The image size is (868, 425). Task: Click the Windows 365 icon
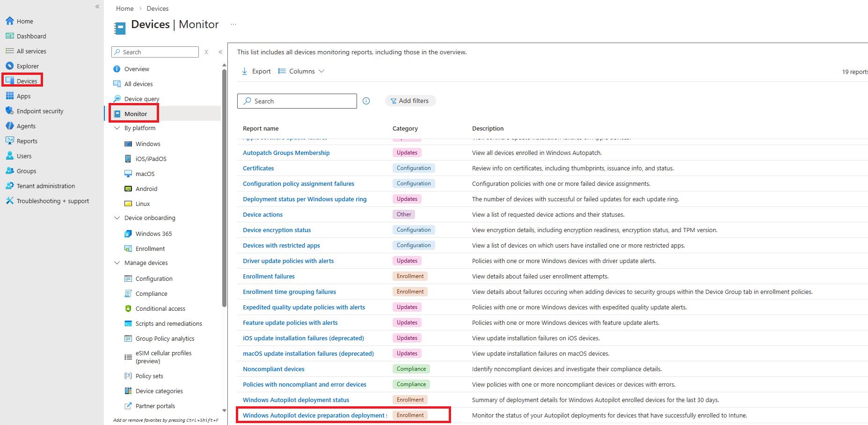pyautogui.click(x=128, y=234)
